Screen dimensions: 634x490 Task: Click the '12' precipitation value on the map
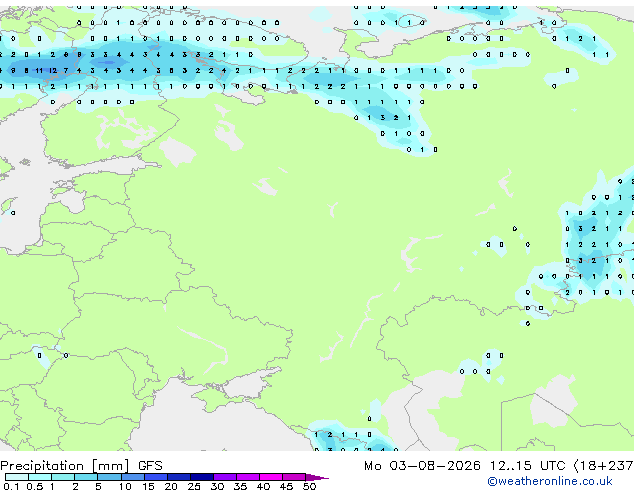(x=53, y=70)
